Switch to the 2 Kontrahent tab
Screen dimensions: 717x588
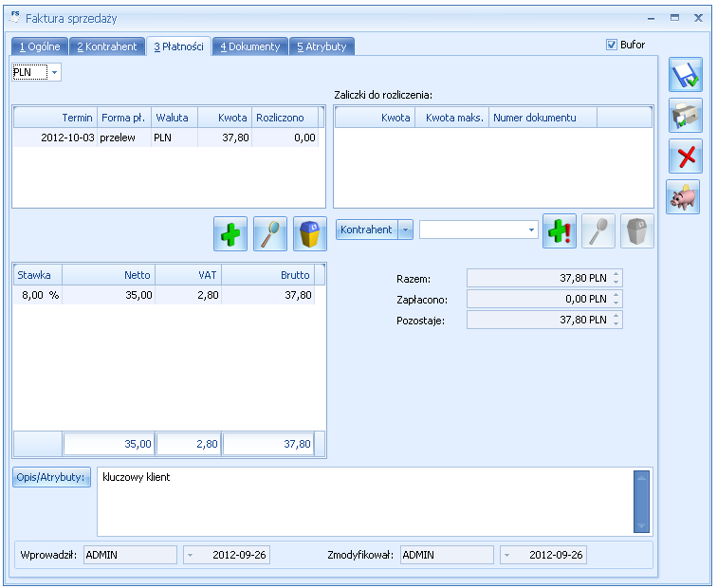point(107,46)
